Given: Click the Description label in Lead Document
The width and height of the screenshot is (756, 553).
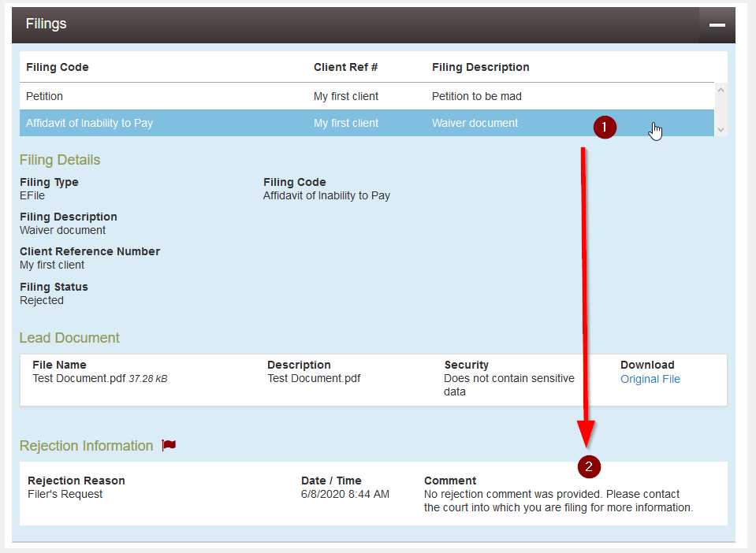Looking at the screenshot, I should coord(299,365).
